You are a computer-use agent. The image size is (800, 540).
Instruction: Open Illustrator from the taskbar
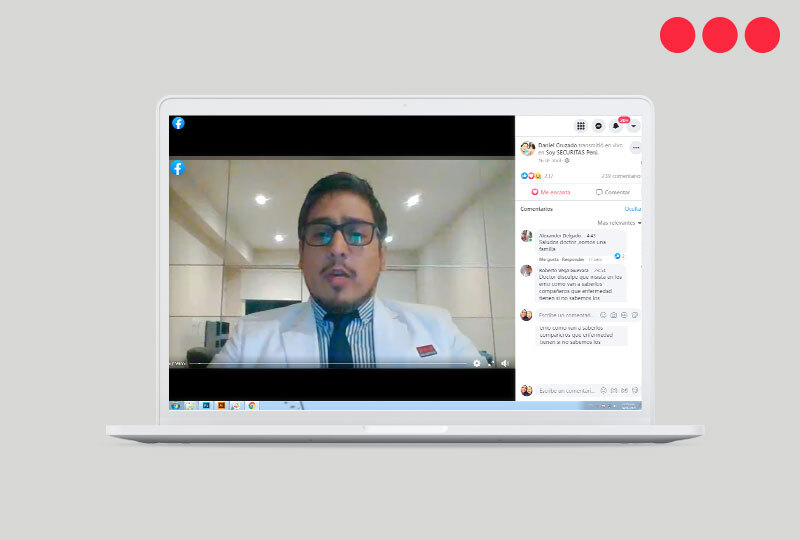[221, 406]
